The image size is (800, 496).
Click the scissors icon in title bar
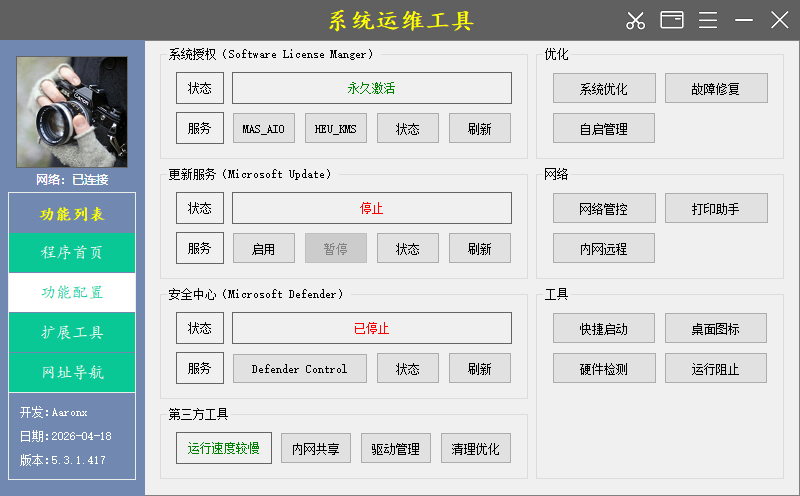636,20
